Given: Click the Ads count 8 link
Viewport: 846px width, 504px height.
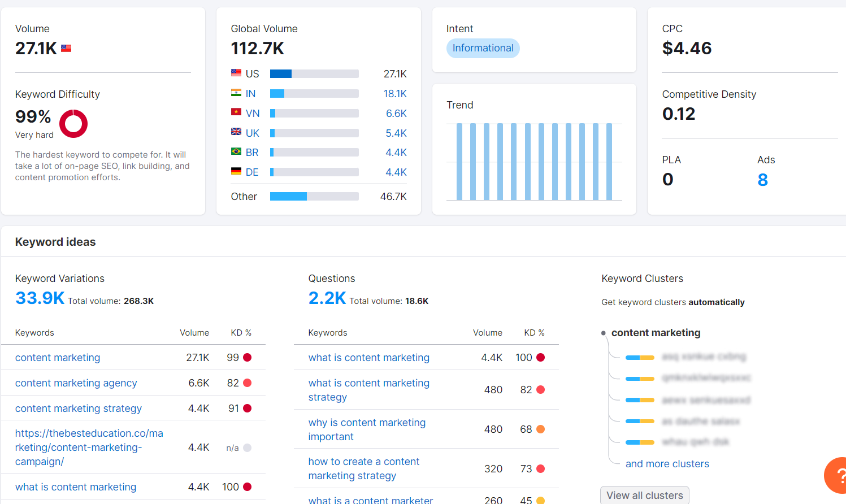Looking at the screenshot, I should coord(762,180).
